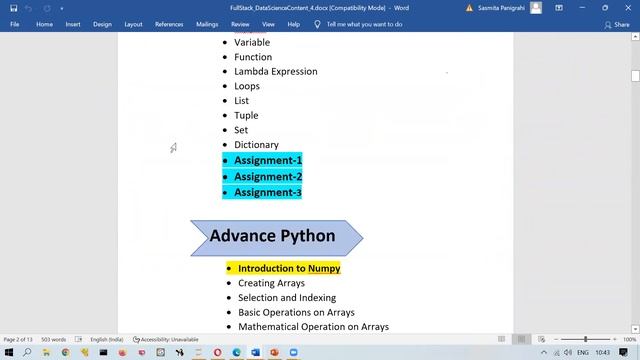Click 'Basic Operations on Arrays' text
Viewport: 640px width, 360px height.
pos(296,313)
